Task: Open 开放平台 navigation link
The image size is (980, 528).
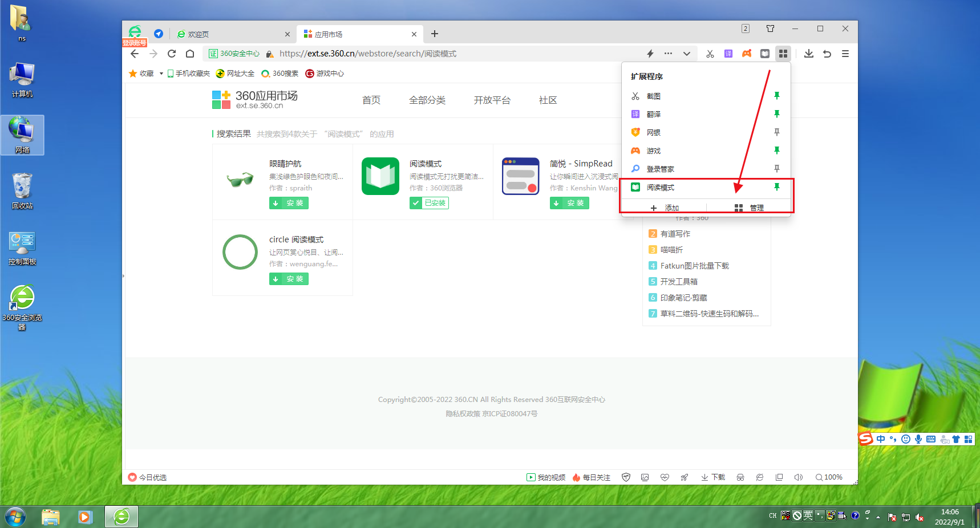Action: click(x=492, y=100)
